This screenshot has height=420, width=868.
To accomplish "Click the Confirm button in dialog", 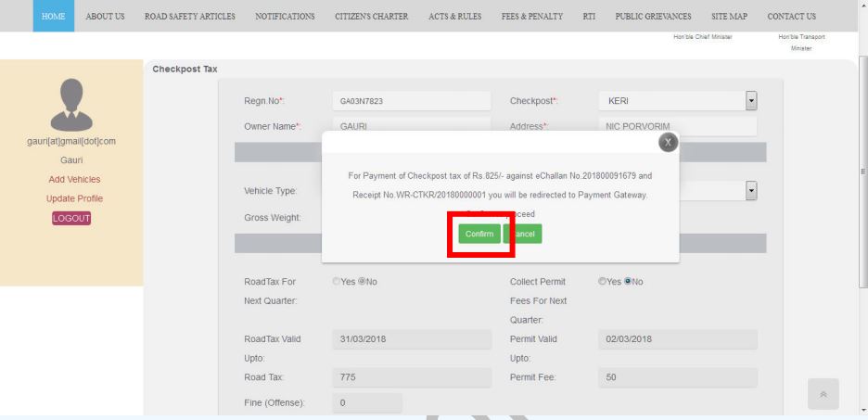I will (479, 235).
